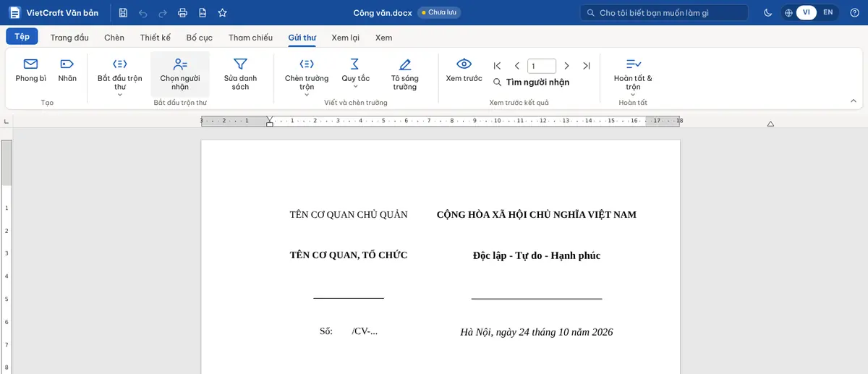Click Tìm người nhận button
Image resolution: width=868 pixels, height=374 pixels.
[532, 82]
